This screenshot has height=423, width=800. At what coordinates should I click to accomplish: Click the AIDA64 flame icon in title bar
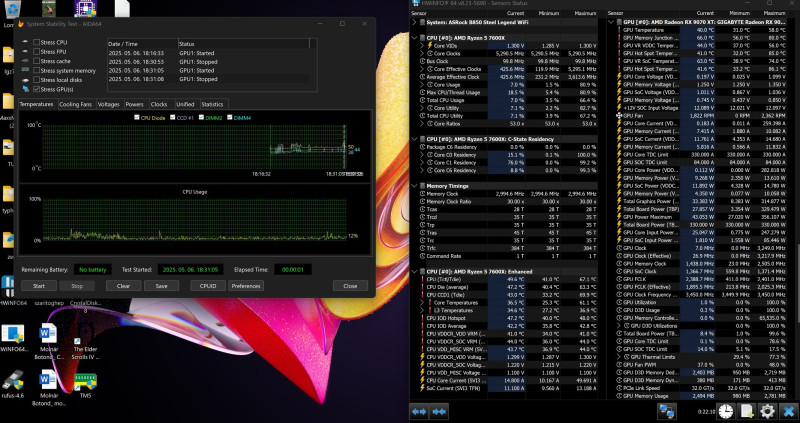(x=21, y=24)
